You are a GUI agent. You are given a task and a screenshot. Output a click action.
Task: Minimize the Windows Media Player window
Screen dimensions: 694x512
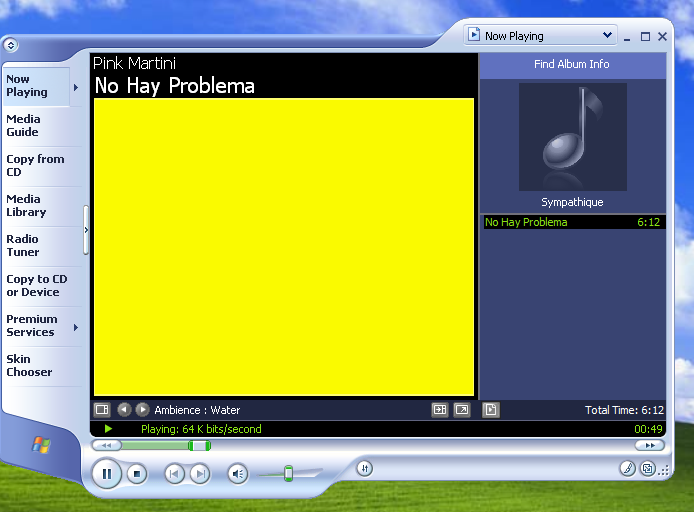pyautogui.click(x=627, y=37)
